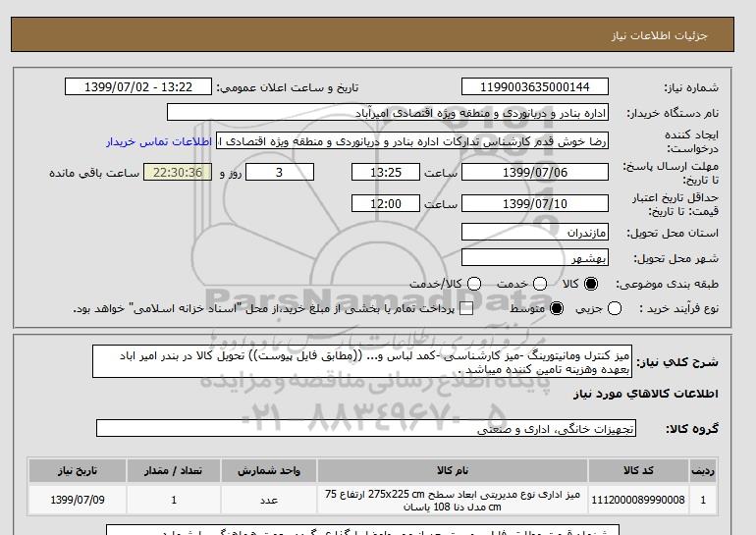
Task: Click the goods group field تجهیزات خانگی
Action: 366,428
